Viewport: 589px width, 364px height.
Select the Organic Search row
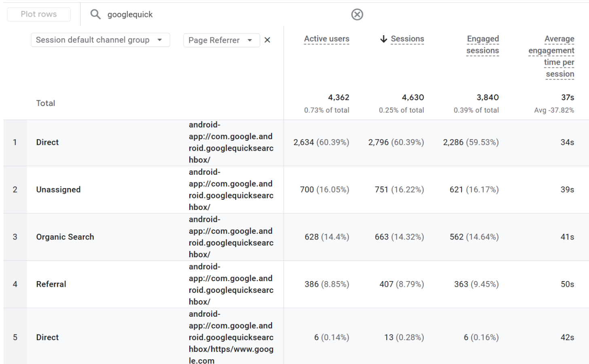click(x=65, y=237)
